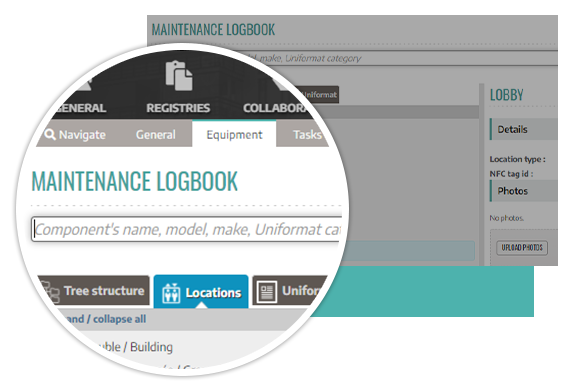Focus the component name search field

point(186,229)
